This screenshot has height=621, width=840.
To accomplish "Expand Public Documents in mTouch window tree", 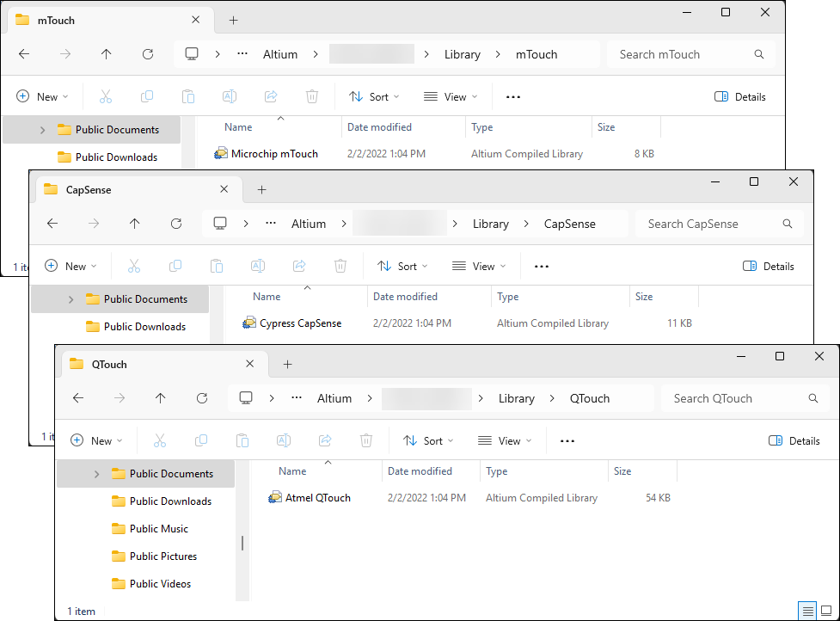I will pyautogui.click(x=42, y=130).
